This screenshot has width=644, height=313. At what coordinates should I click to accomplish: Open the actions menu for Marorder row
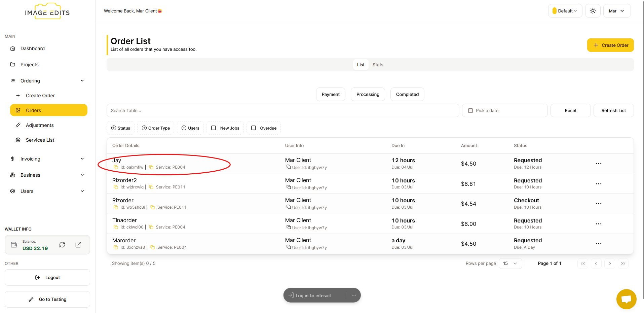tap(599, 244)
